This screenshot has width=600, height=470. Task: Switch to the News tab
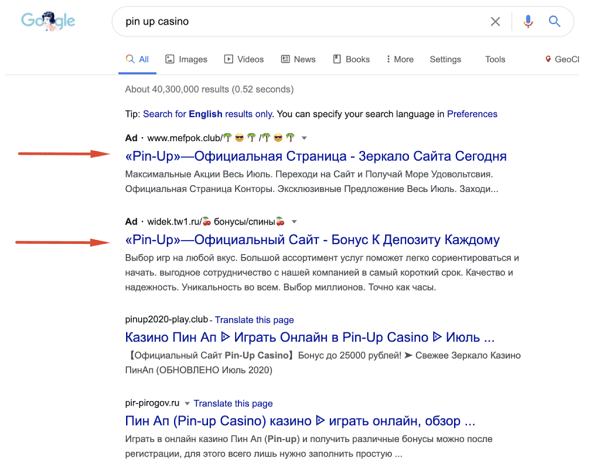pos(298,59)
